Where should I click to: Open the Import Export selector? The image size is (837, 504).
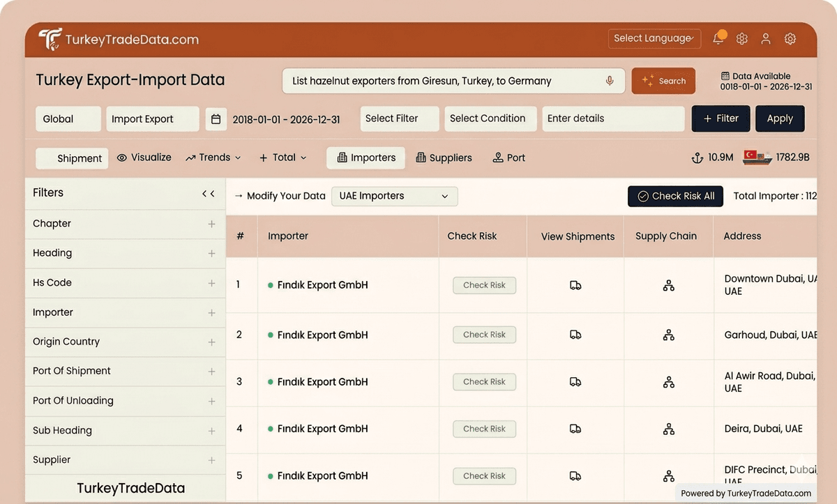pyautogui.click(x=153, y=119)
